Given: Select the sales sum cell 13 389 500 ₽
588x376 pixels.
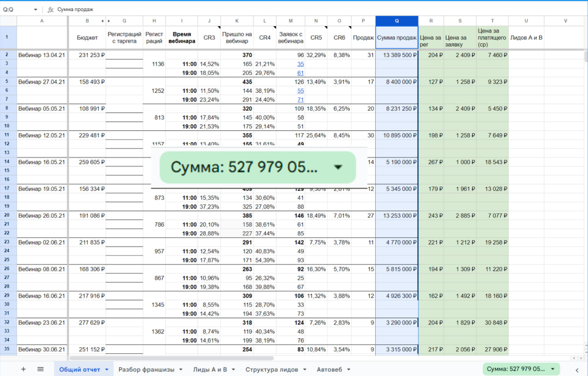Looking at the screenshot, I should (x=397, y=55).
